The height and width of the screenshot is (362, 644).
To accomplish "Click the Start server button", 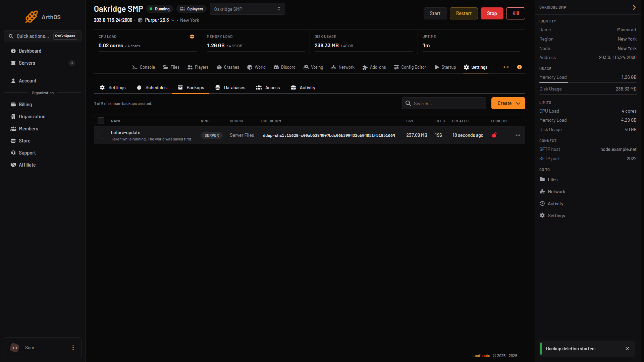I will tap(435, 13).
